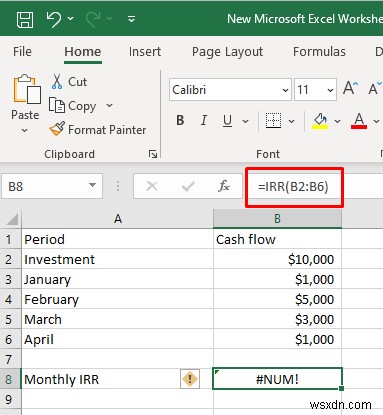Activate the Format Painter
This screenshot has height=415, width=383.
tap(98, 130)
